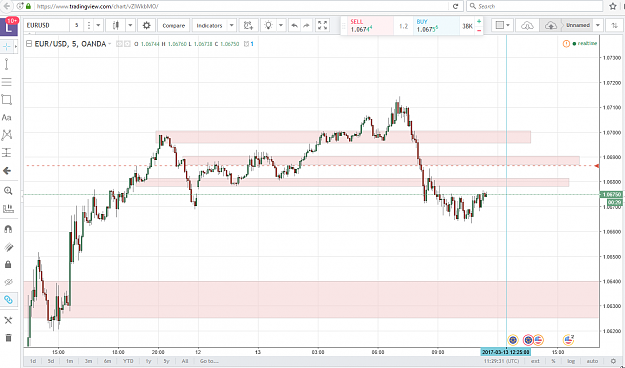The image size is (625, 368).
Task: Click the lightbulb ideas icon
Action: (x=269, y=26)
